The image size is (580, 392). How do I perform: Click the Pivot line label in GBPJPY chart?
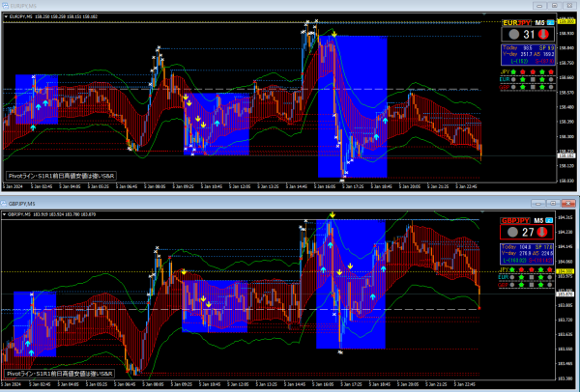pos(60,373)
